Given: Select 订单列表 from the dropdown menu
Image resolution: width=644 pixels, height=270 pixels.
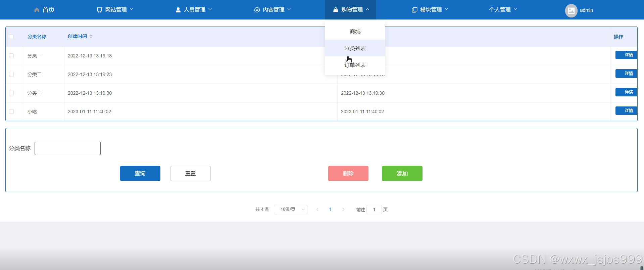Looking at the screenshot, I should click(355, 65).
